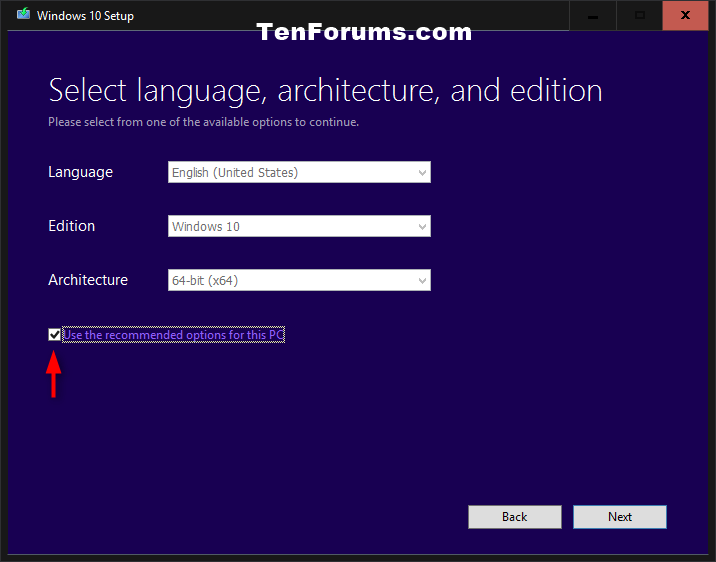Click the 'Language' field label

(80, 172)
